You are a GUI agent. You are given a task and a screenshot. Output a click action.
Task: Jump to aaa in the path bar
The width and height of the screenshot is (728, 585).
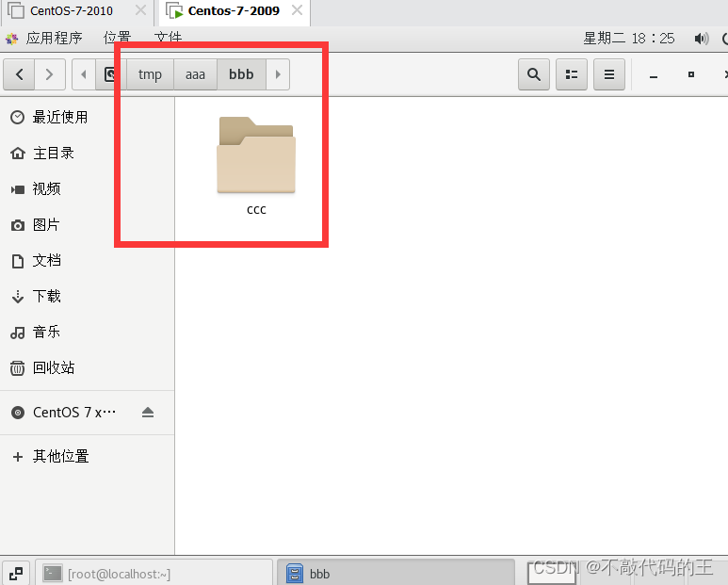(195, 74)
